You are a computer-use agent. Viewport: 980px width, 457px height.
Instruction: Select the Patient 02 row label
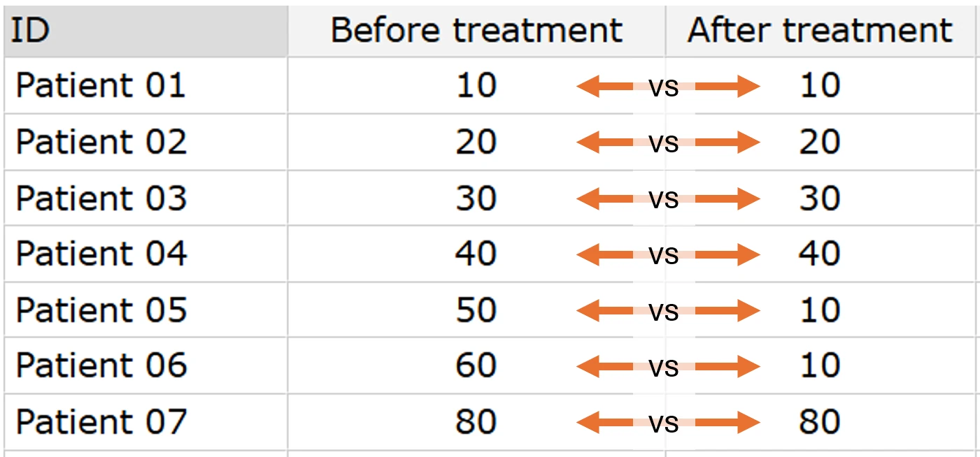tap(101, 142)
